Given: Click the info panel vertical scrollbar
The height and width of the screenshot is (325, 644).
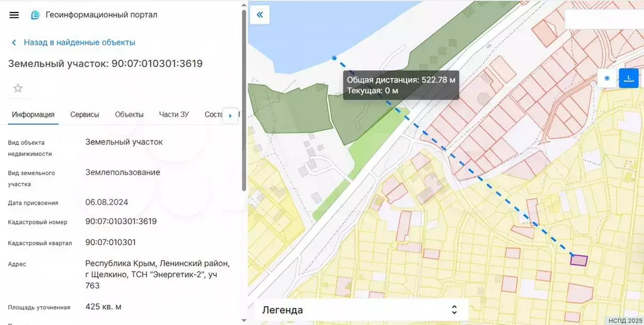Looking at the screenshot, I should pyautogui.click(x=244, y=101).
